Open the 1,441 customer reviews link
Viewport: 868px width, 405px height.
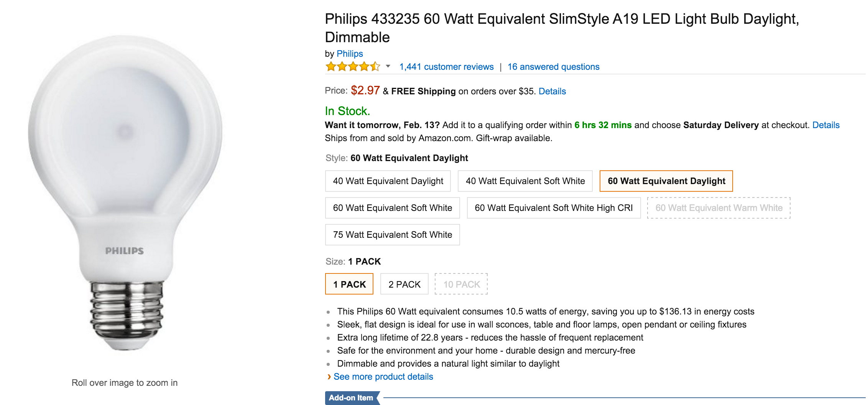(446, 67)
